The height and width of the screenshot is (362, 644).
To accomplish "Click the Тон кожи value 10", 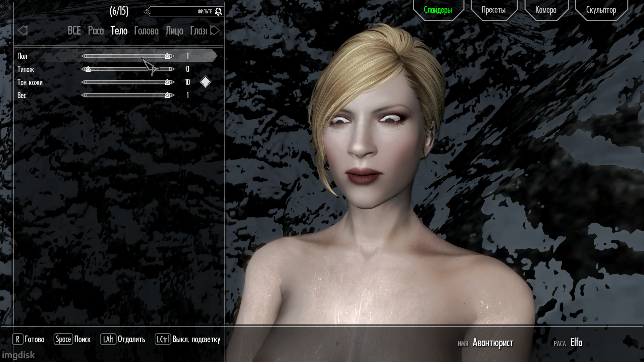I will 187,82.
